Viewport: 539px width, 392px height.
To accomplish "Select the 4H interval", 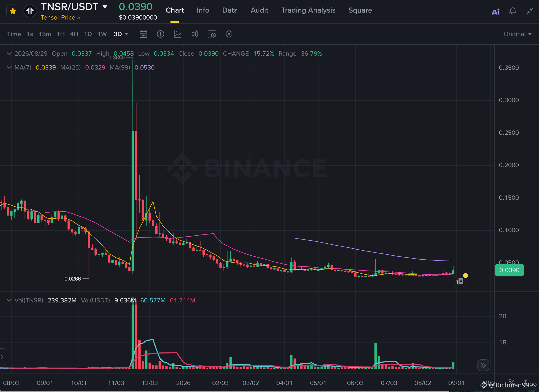I will coord(74,34).
